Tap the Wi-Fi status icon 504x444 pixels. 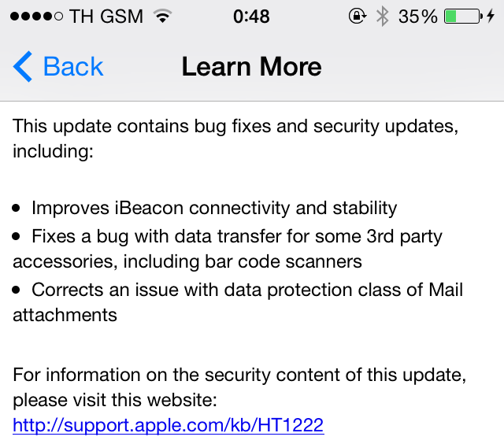163,16
